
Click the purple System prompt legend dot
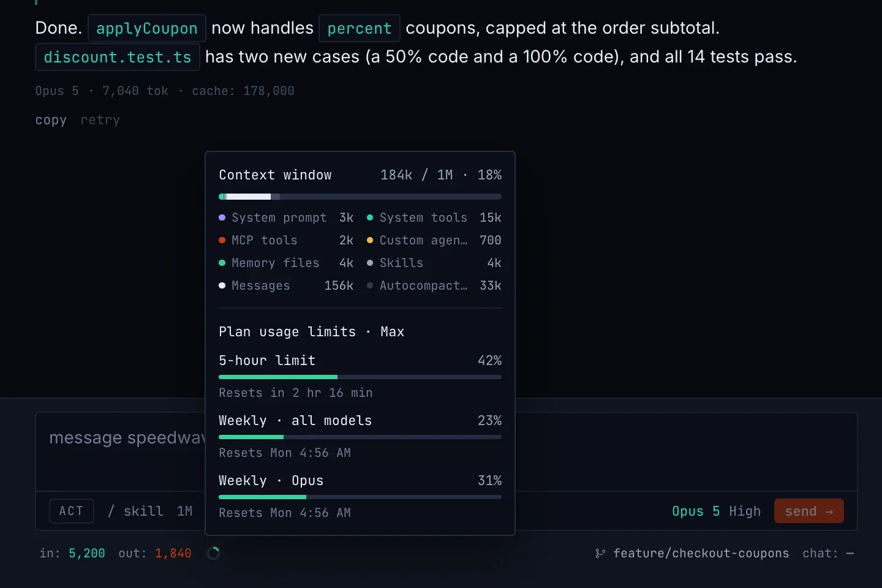pyautogui.click(x=222, y=217)
